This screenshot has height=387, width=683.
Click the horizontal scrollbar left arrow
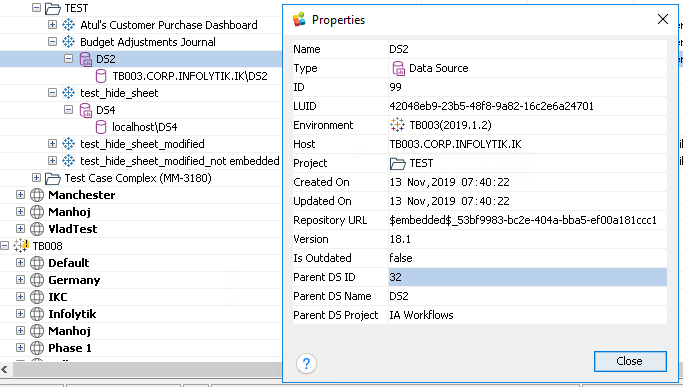click(4, 370)
